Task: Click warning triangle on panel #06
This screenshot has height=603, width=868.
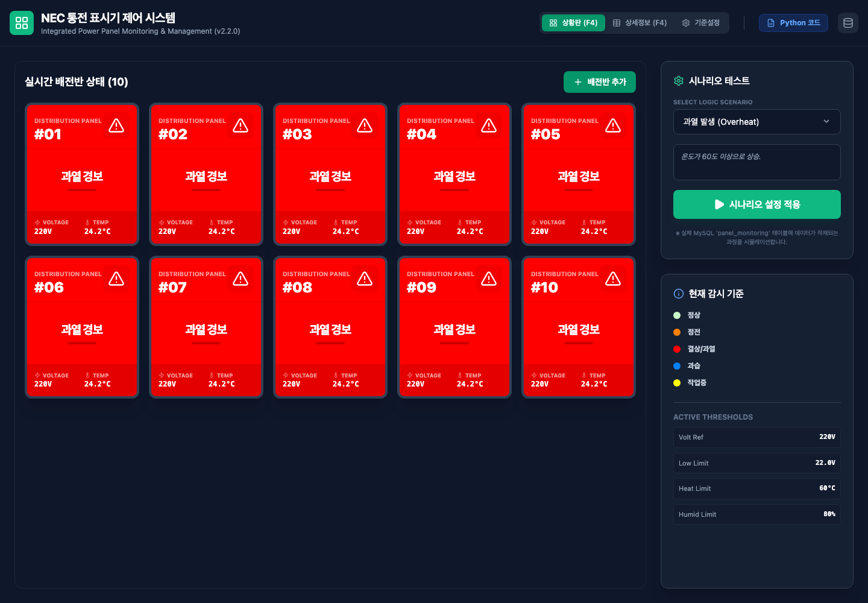Action: tap(116, 279)
